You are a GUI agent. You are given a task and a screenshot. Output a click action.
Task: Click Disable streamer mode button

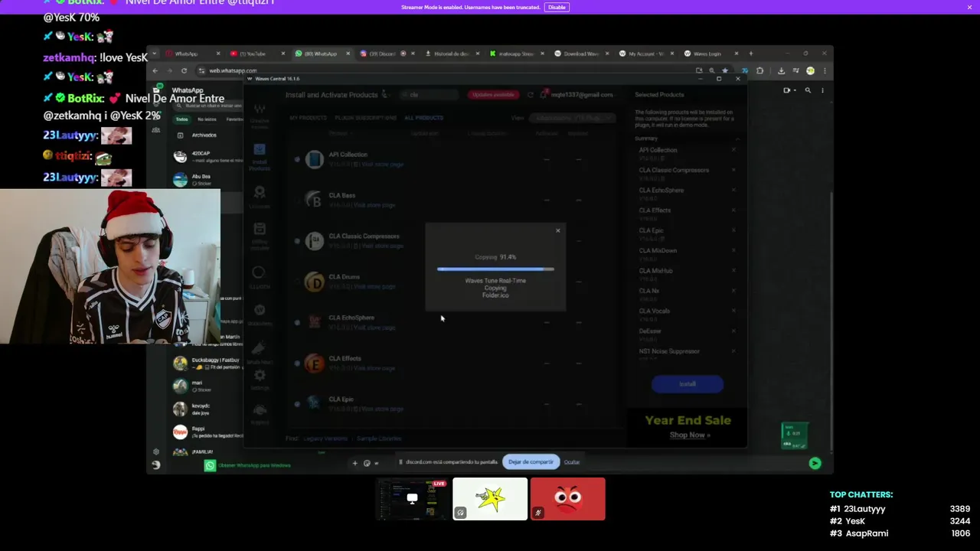(x=557, y=7)
